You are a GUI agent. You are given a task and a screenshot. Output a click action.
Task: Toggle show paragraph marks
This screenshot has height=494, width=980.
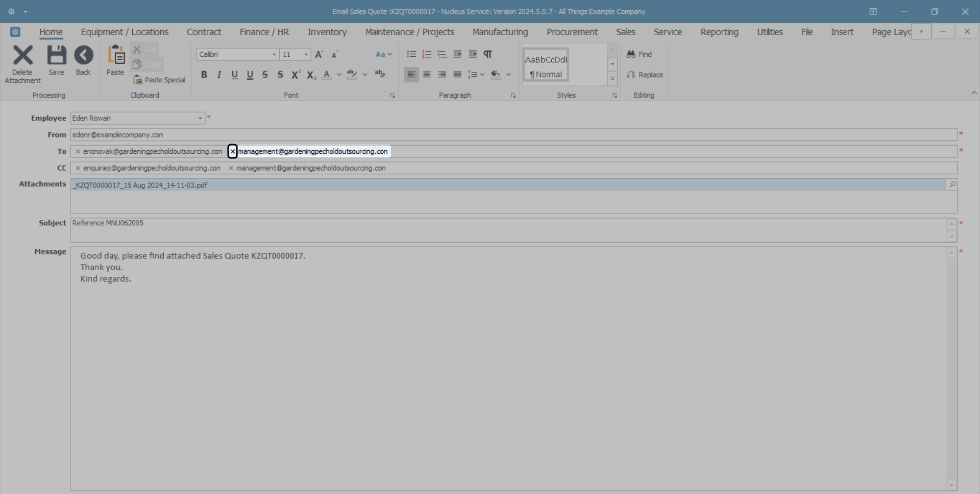click(x=488, y=54)
